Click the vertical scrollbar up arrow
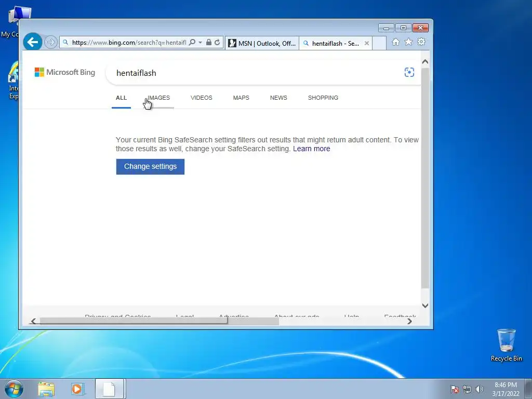This screenshot has width=532, height=399. click(x=425, y=62)
